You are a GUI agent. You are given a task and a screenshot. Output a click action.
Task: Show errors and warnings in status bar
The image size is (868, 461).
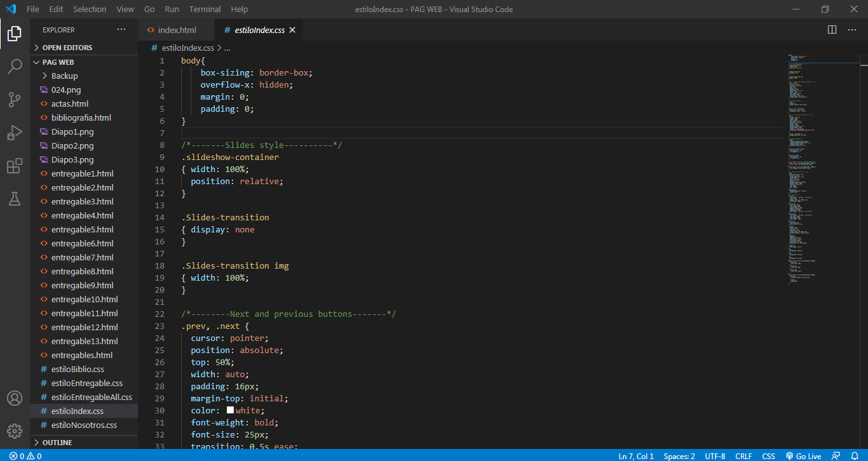pos(25,456)
